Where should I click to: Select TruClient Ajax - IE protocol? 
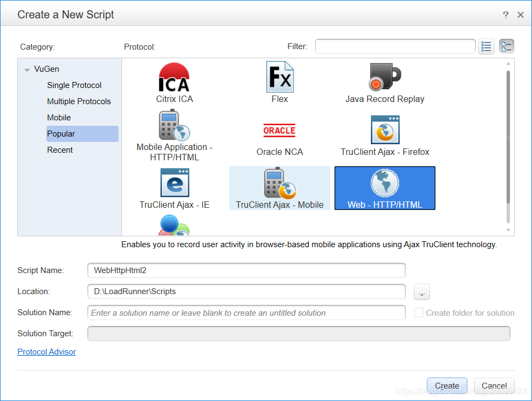click(174, 188)
